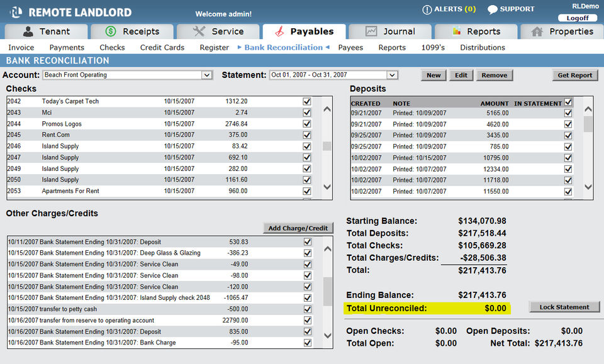Click the Reports bar graph icon
Screen dimensions: 604x364
pos(457,31)
